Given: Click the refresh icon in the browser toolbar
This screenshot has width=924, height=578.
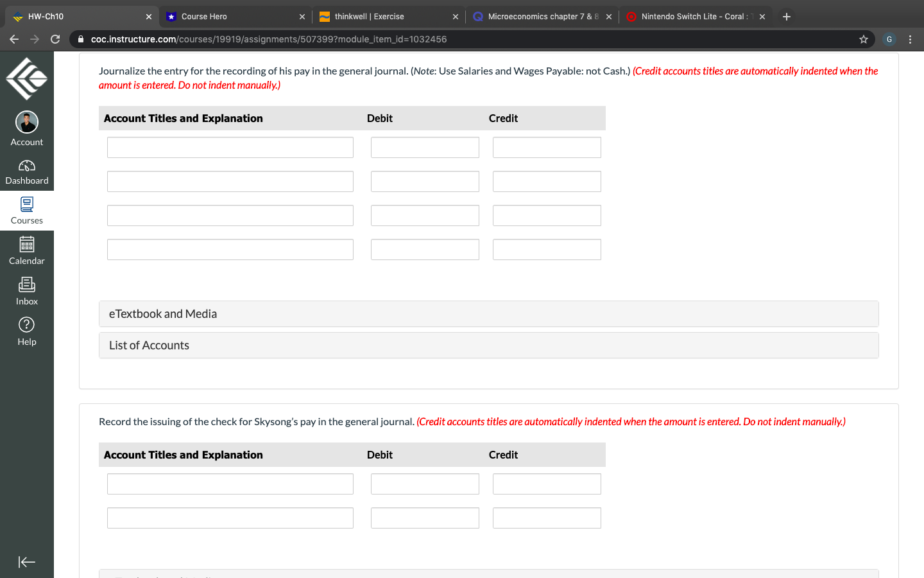Looking at the screenshot, I should coord(55,39).
